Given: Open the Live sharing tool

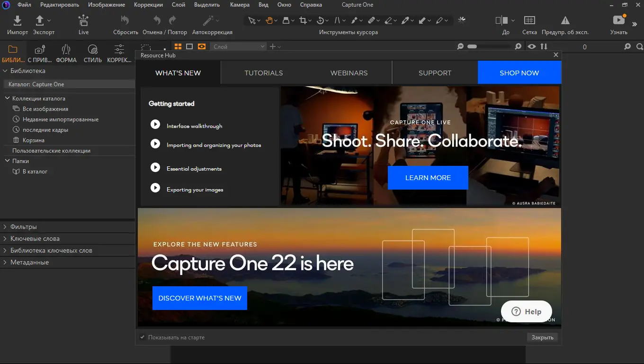Looking at the screenshot, I should coord(83,20).
